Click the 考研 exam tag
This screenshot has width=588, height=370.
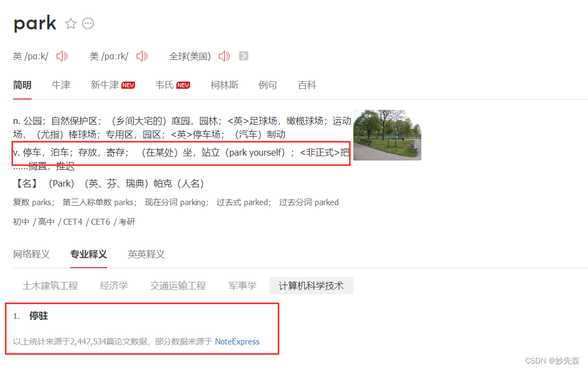127,222
